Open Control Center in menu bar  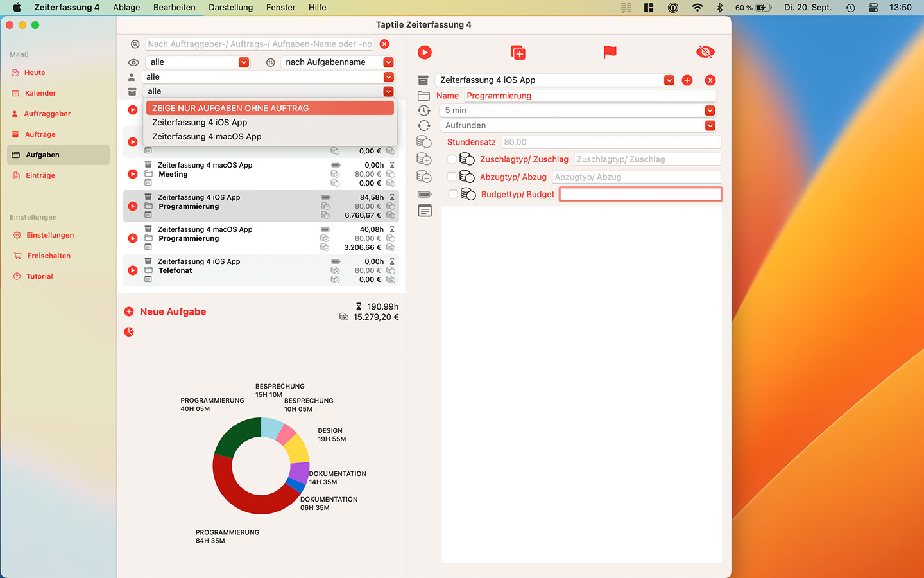[873, 8]
